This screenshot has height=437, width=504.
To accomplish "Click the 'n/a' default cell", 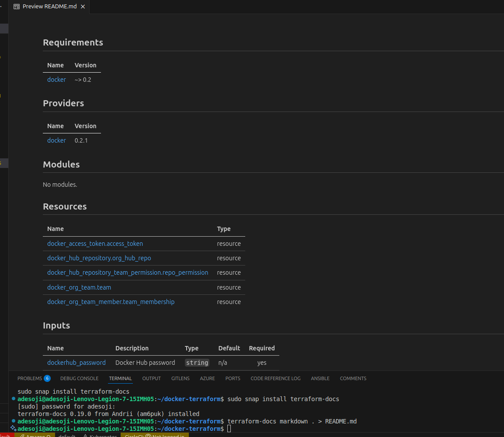I will tap(222, 362).
